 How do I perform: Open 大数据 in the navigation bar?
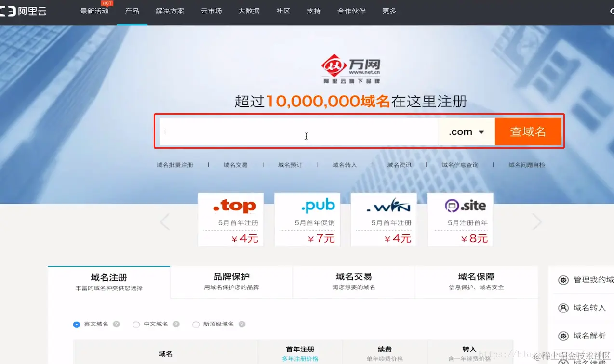click(x=249, y=11)
